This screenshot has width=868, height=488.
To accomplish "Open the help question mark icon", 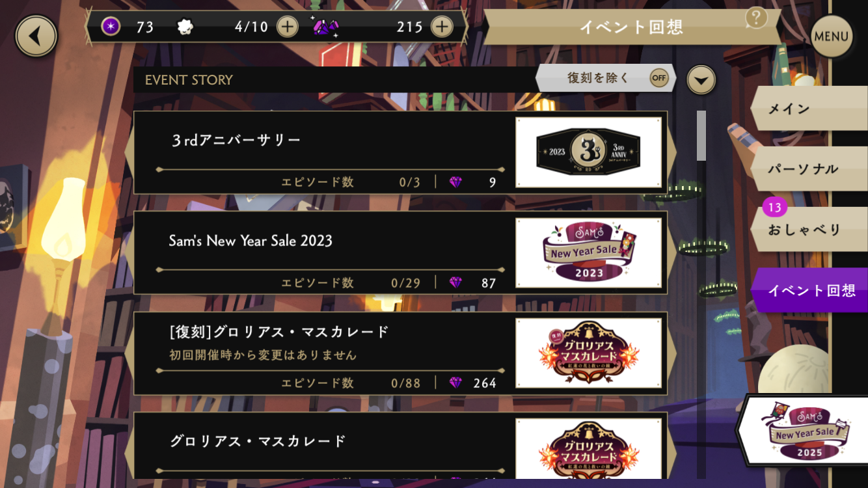I will [756, 18].
